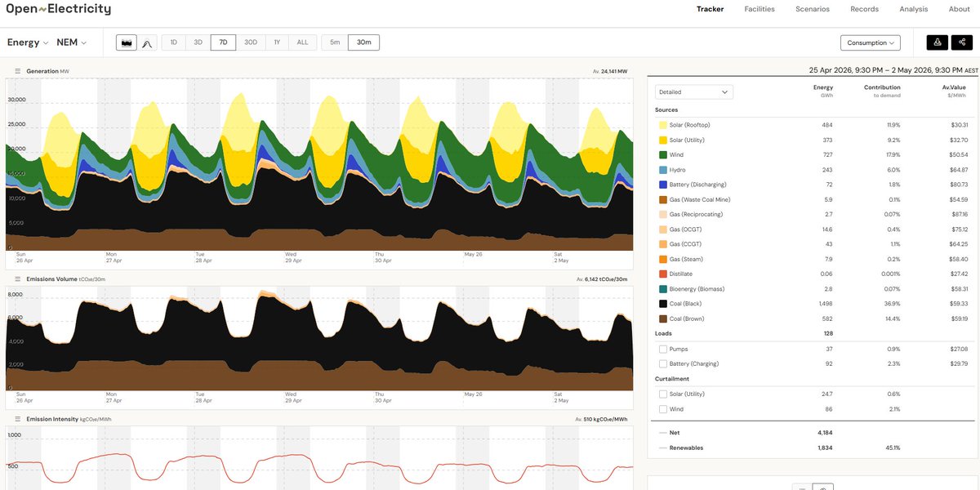
Task: Open the Emission Intensity chart hamburger menu
Action: (18, 419)
